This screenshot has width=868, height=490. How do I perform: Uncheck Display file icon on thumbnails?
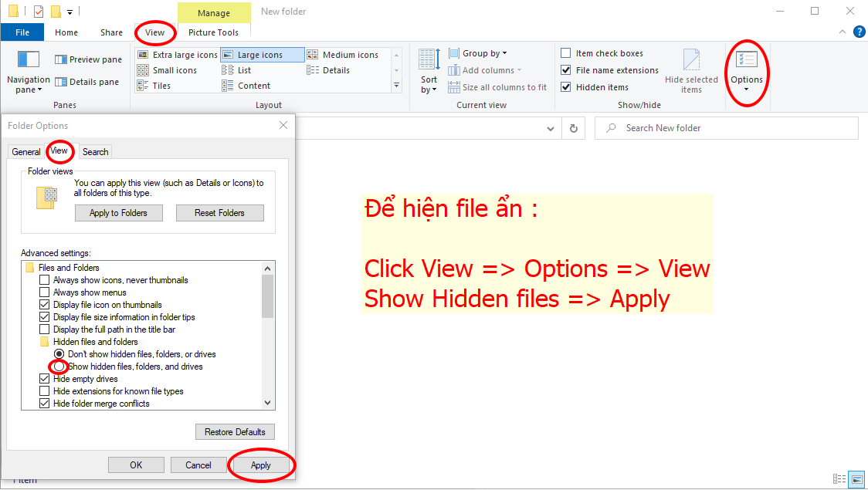point(45,305)
